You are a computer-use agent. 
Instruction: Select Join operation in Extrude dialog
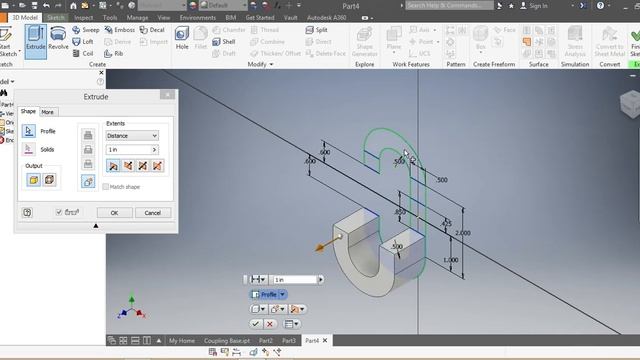88,135
